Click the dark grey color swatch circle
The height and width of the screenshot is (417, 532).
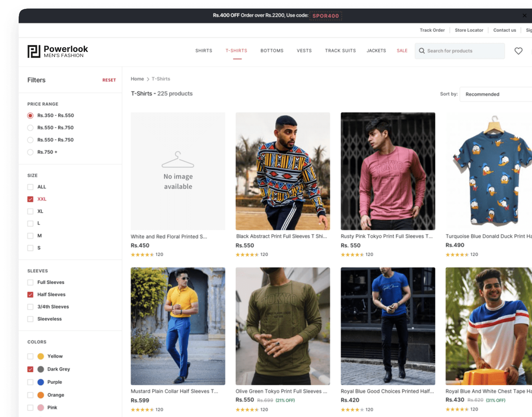click(41, 369)
